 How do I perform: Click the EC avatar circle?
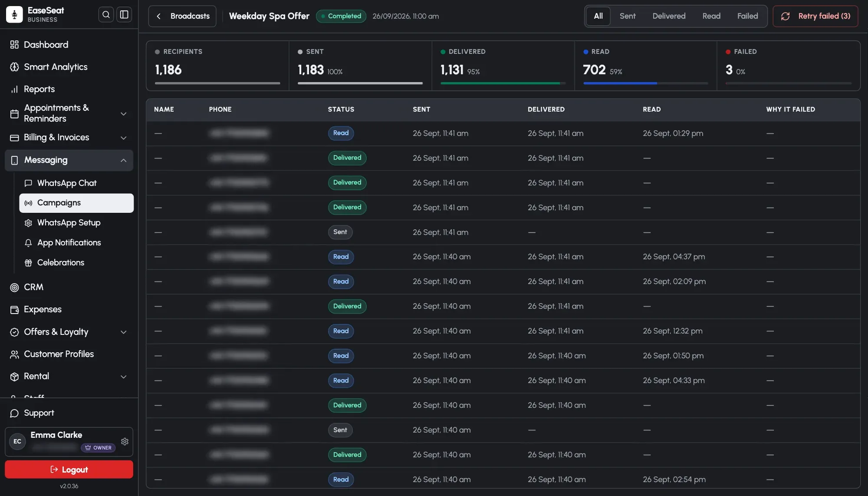click(17, 441)
